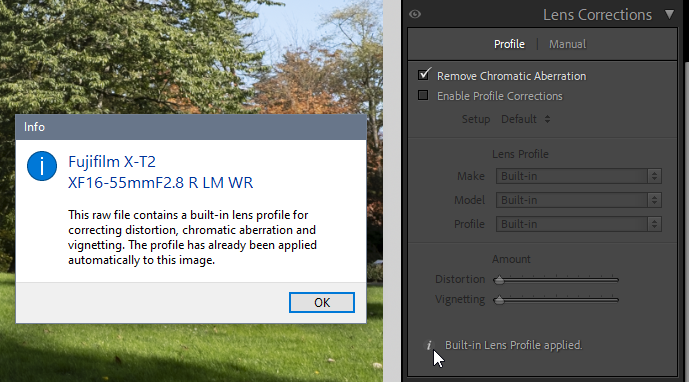Uncheck Remove Chromatic Aberration

click(424, 75)
